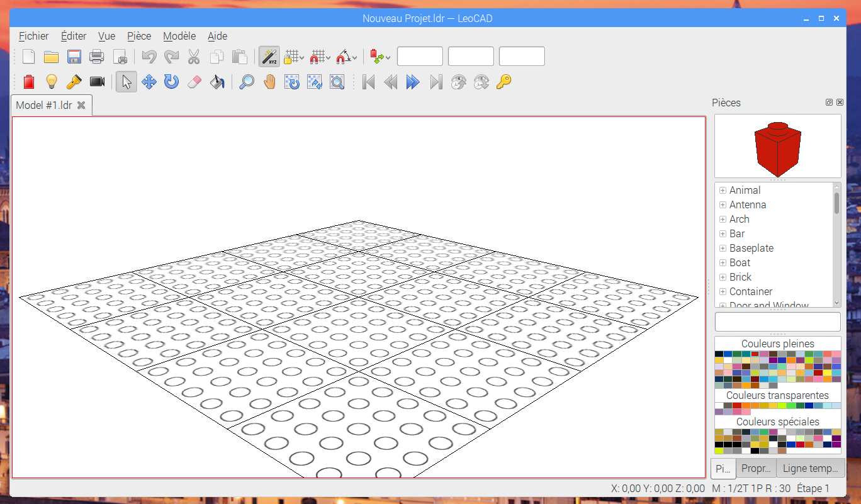Open the transform type dropdown arrow

[x=388, y=58]
